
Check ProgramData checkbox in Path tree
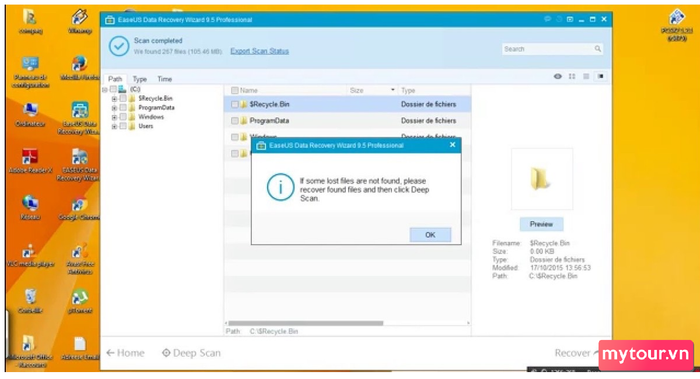click(123, 108)
